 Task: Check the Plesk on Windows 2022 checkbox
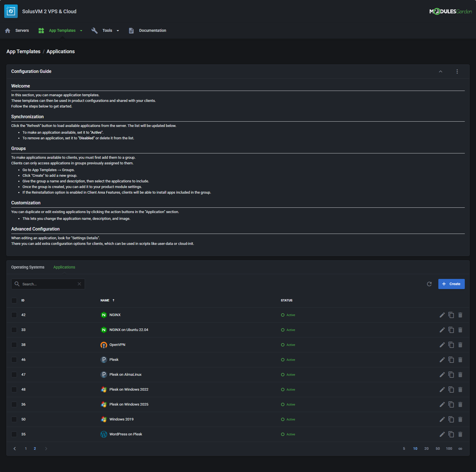(x=14, y=390)
